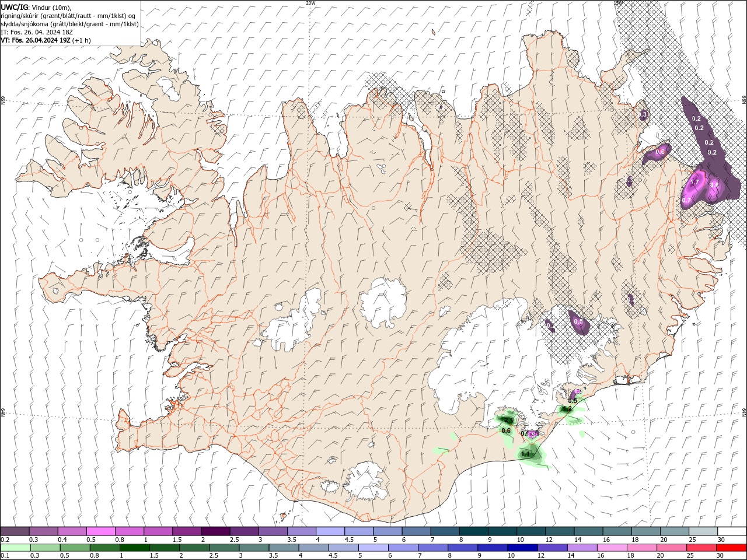The height and width of the screenshot is (560, 747).
Task: Select upper color bar swatch between 0.5 and 0.8
Action: 100,531
